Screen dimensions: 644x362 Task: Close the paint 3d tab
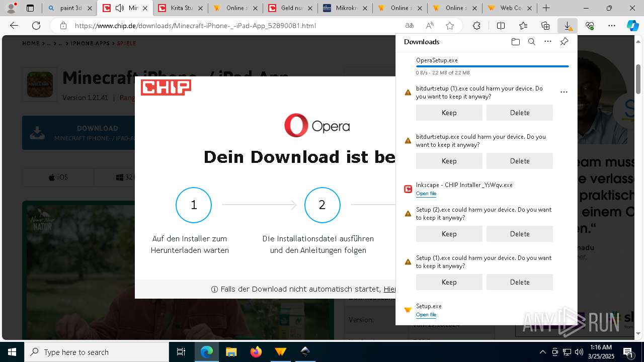[90, 8]
